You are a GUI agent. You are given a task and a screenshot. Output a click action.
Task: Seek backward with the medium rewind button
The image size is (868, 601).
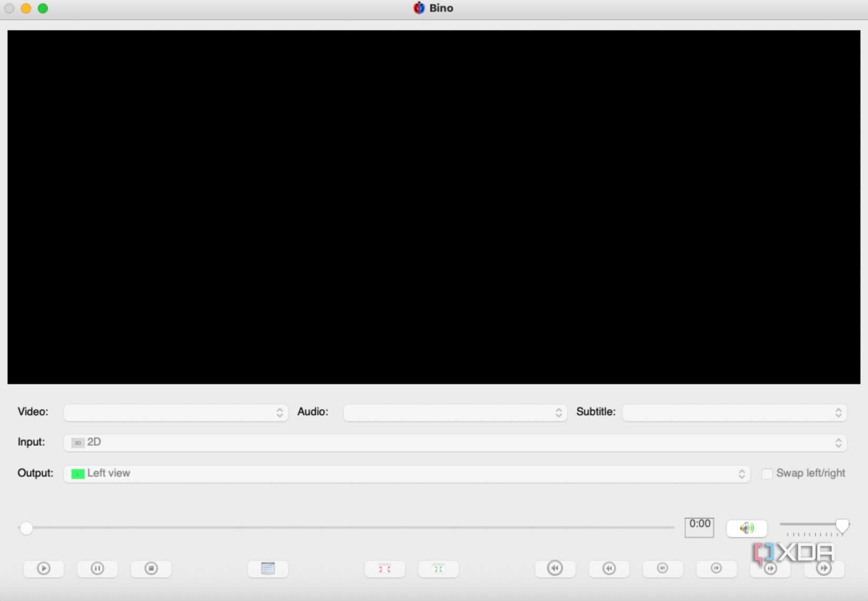(609, 568)
